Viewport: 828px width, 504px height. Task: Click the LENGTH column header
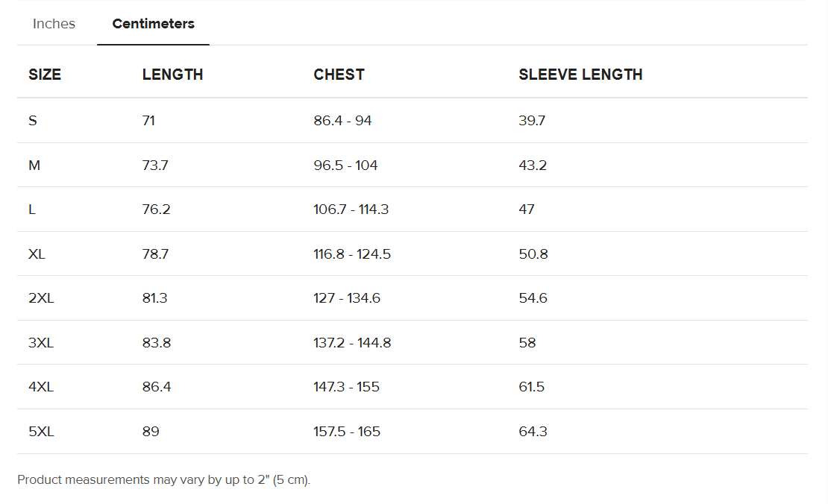tap(172, 75)
